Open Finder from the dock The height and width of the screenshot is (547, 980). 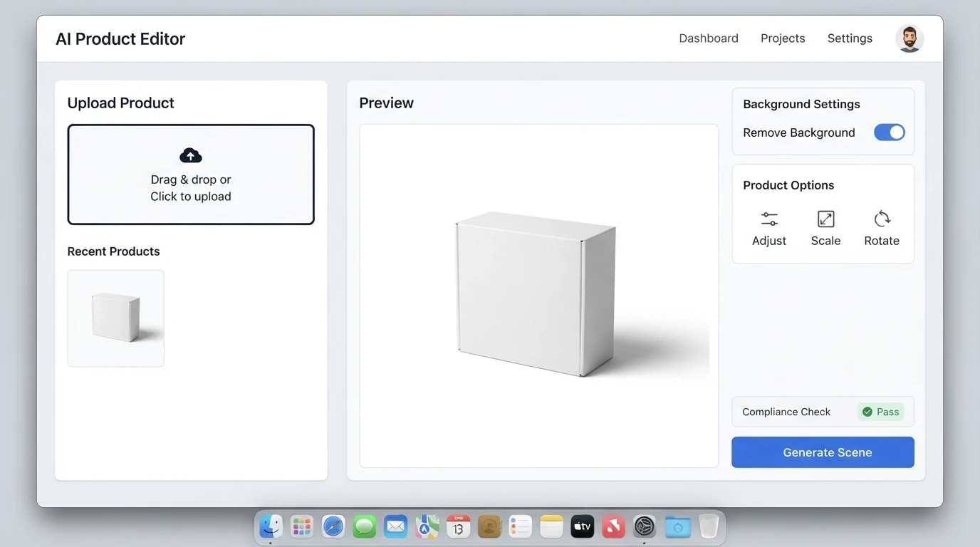coord(271,527)
